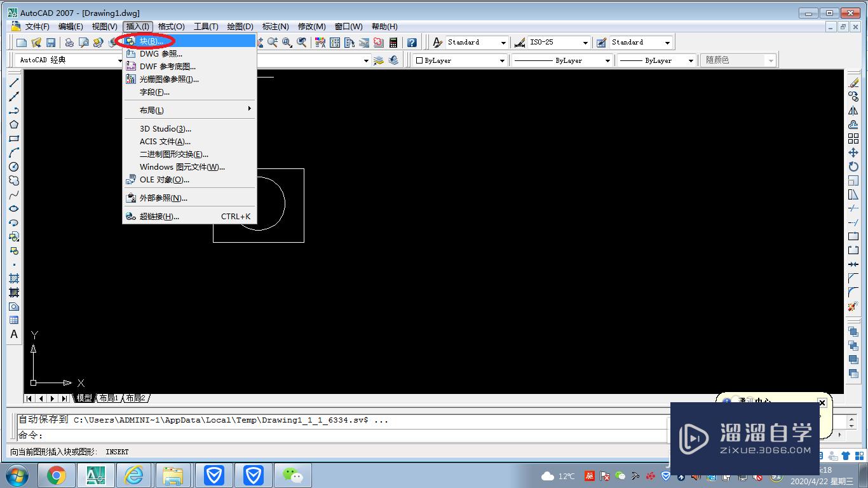Open the AutoCAD 经典 workspace dropdown
The image size is (868, 488).
click(70, 60)
